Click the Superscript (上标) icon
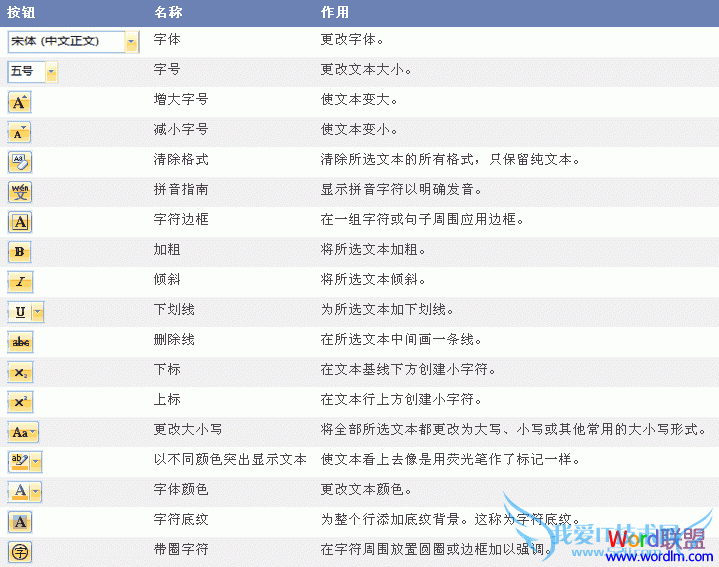719x567 pixels. 20,402
